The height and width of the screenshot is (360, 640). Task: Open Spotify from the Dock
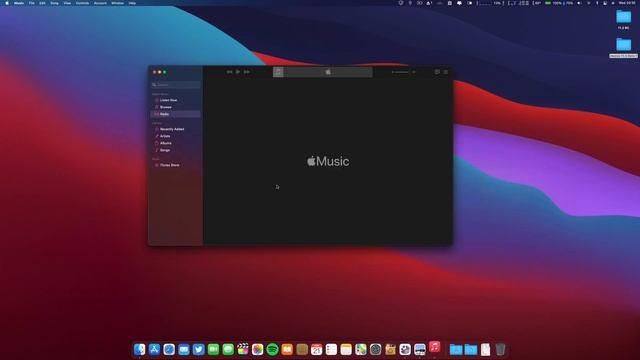(272, 349)
